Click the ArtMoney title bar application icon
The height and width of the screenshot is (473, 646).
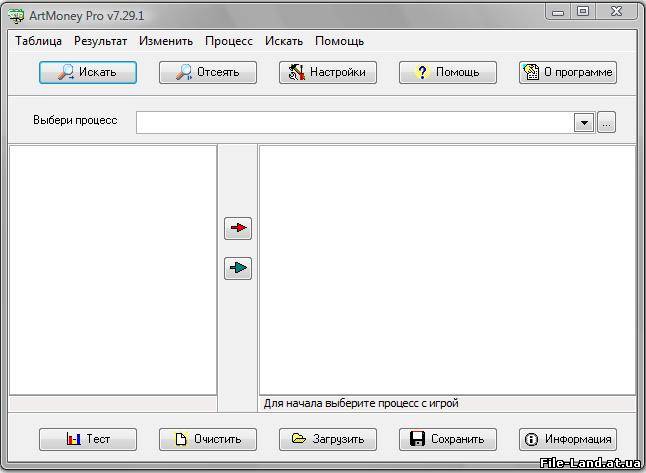pyautogui.click(x=16, y=16)
